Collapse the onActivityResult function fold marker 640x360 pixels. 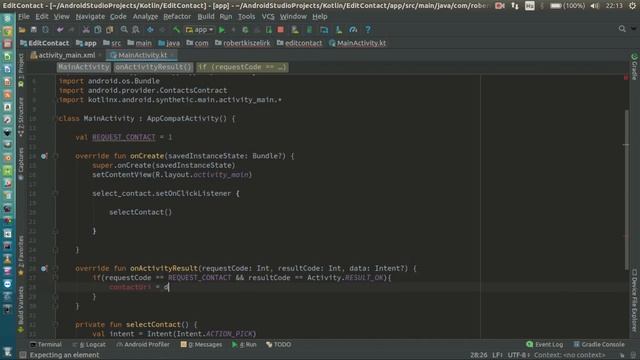pyautogui.click(x=56, y=269)
